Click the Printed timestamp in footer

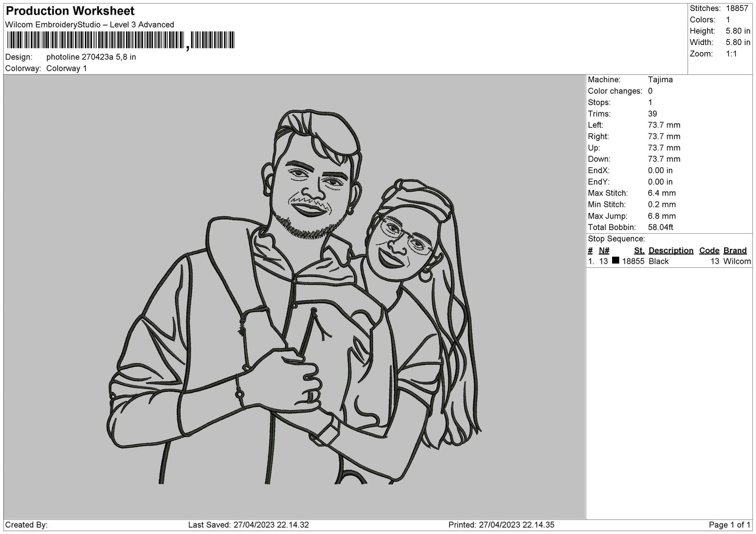[x=501, y=525]
